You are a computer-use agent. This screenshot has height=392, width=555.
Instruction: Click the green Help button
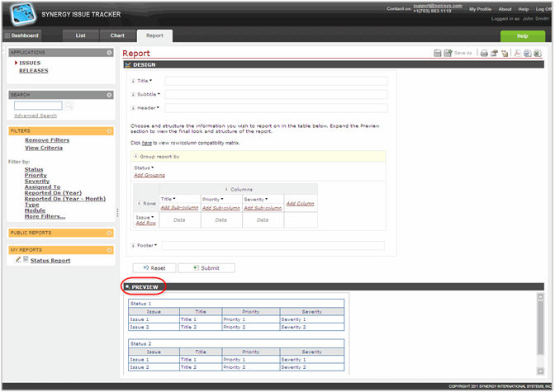[523, 35]
